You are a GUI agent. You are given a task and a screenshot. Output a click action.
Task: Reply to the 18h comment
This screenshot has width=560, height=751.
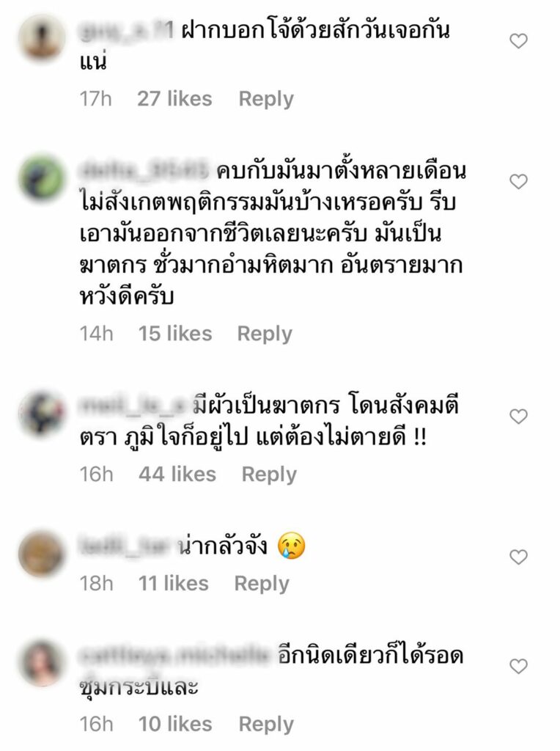[262, 584]
